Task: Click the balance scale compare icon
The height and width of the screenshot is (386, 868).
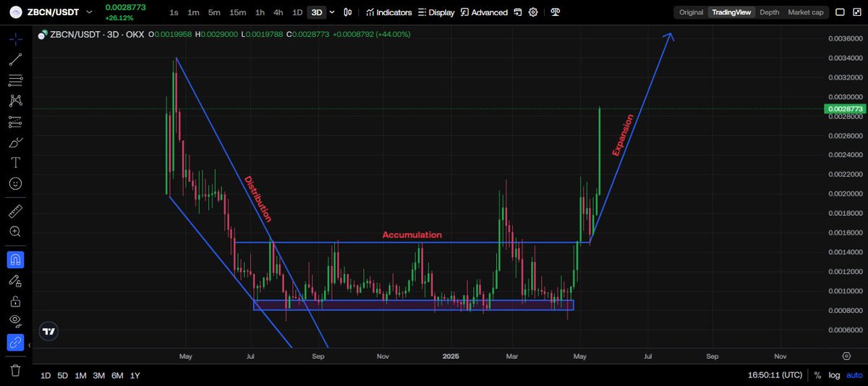Action: tap(555, 12)
